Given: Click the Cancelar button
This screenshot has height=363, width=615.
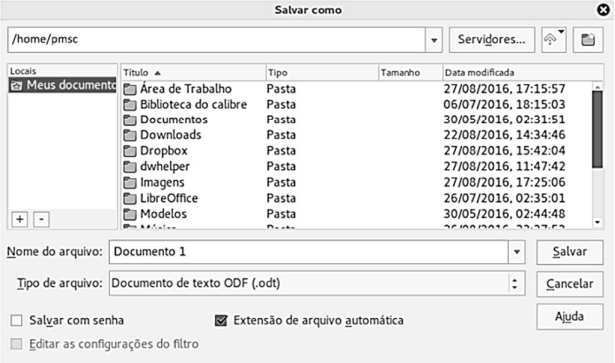Looking at the screenshot, I should click(570, 284).
